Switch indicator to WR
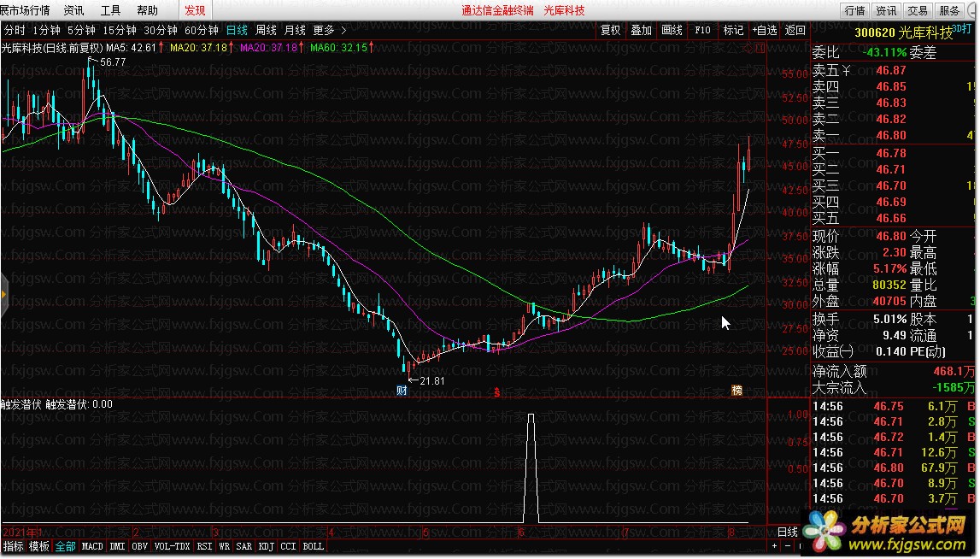The width and height of the screenshot is (980, 559). 225,546
